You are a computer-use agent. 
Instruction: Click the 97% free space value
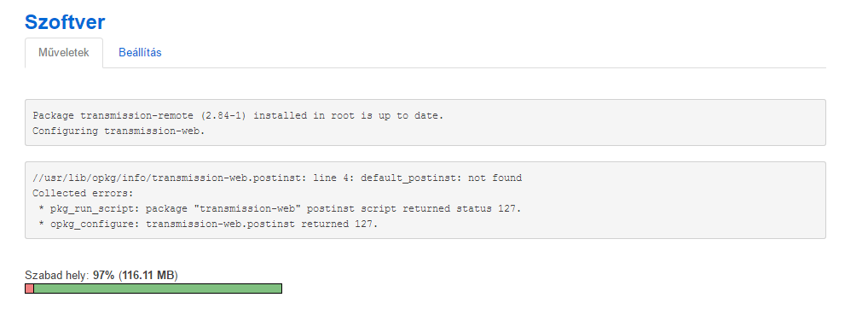103,275
